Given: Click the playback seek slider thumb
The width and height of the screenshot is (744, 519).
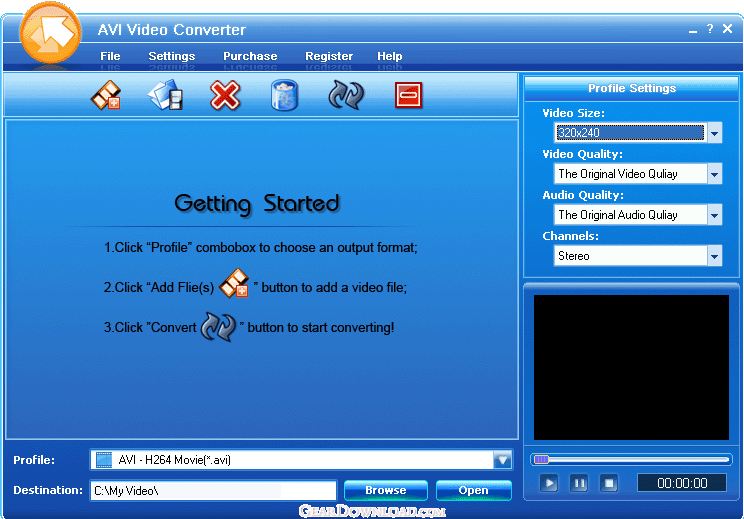Looking at the screenshot, I should (x=541, y=459).
